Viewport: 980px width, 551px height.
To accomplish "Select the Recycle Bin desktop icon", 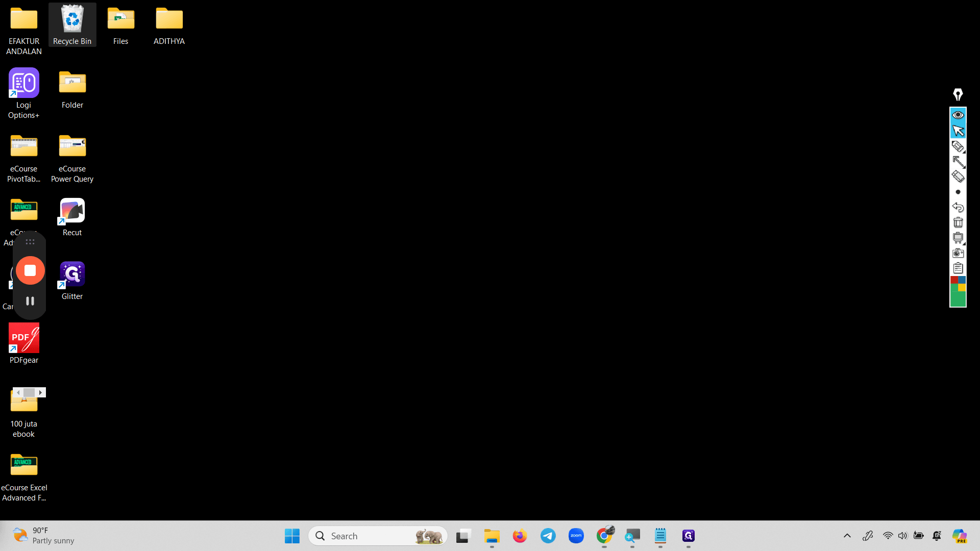I will point(72,25).
